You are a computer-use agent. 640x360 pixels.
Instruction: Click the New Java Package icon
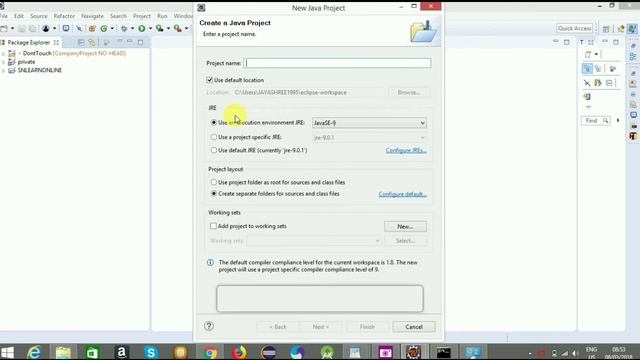pos(92,29)
